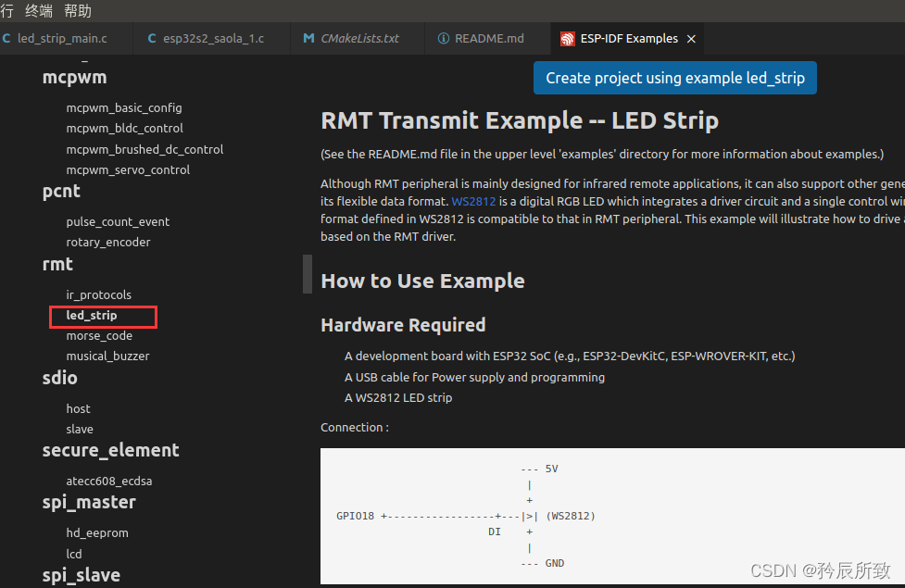Click the spi_master category heading
Image resolution: width=905 pixels, height=588 pixels.
click(89, 503)
